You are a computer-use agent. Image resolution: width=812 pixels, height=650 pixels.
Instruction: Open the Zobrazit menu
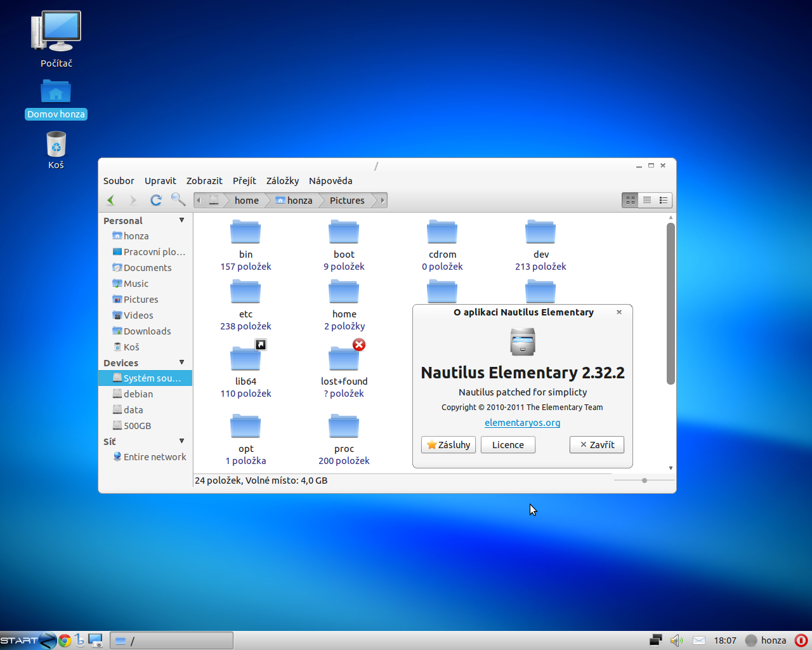pos(204,181)
